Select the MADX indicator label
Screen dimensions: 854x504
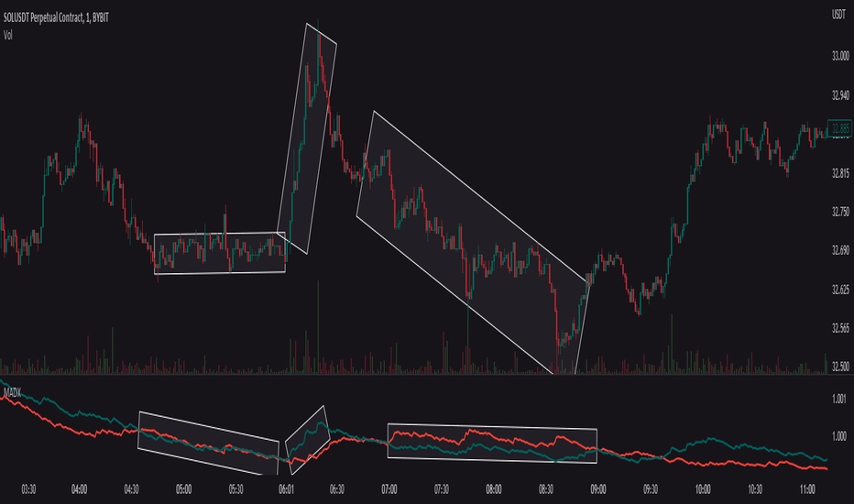pos(11,391)
